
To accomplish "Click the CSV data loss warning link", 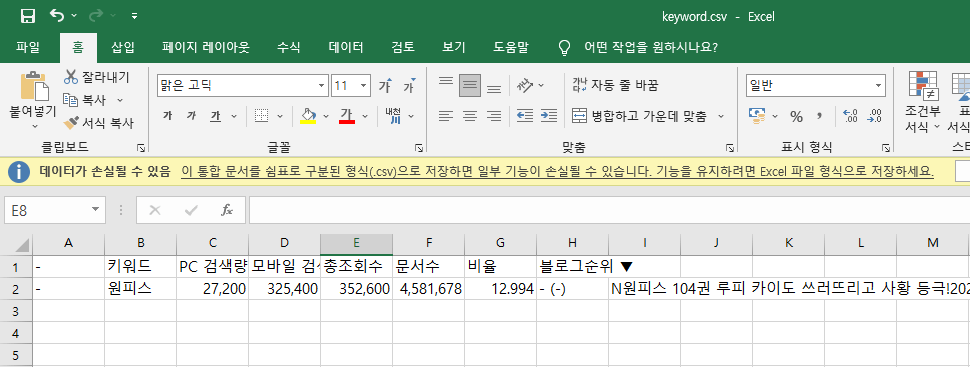I will point(557,172).
